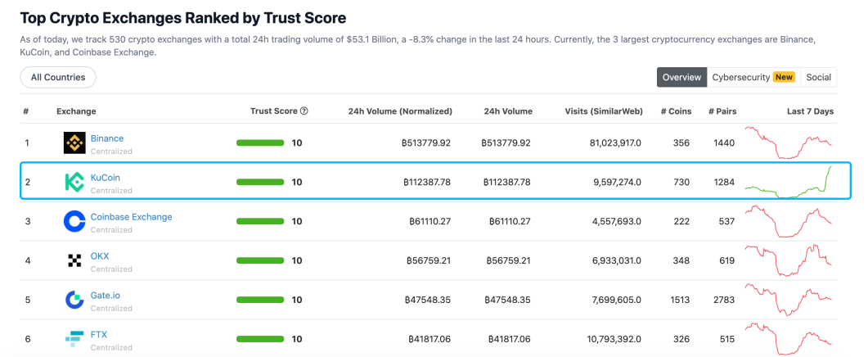868x357 pixels.
Task: Click the KuCoin logo icon
Action: click(74, 183)
